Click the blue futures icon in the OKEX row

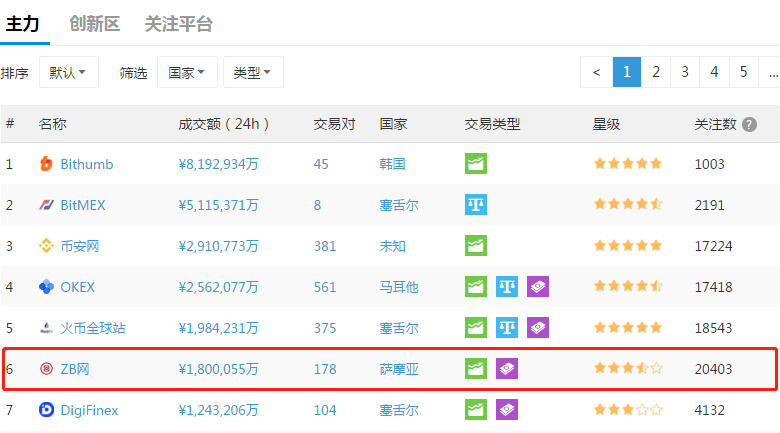click(507, 287)
